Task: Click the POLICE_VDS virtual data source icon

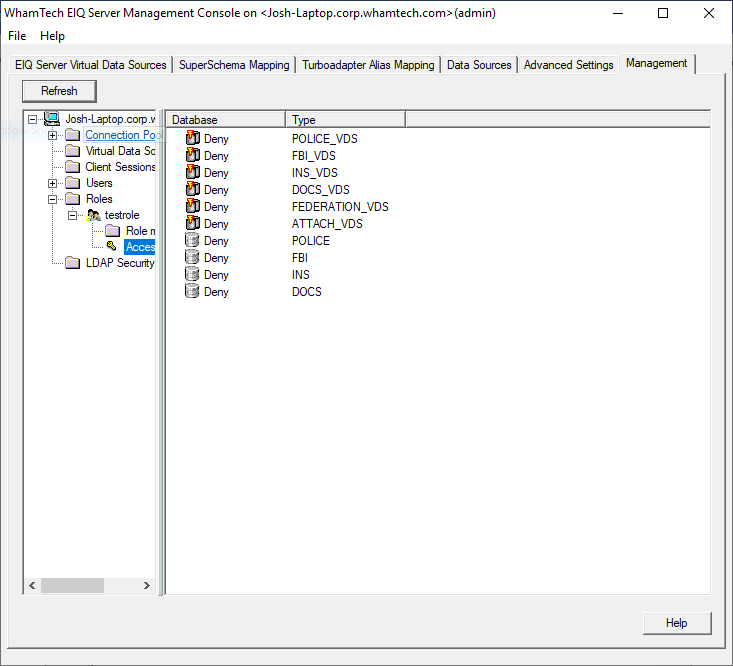Action: click(193, 139)
